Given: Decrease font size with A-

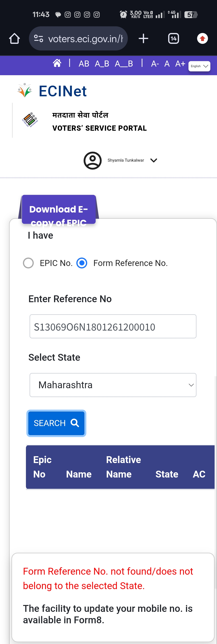Looking at the screenshot, I should 155,64.
